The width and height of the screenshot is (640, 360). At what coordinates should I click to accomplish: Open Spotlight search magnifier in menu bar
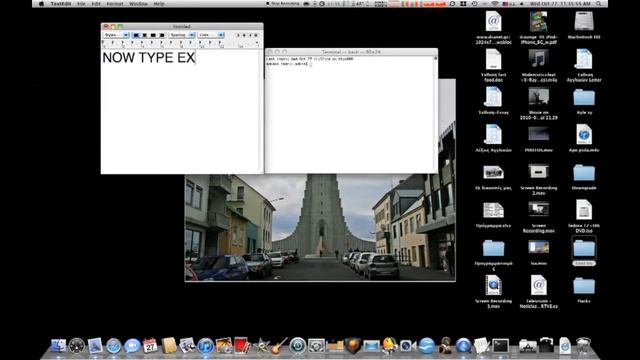click(599, 4)
